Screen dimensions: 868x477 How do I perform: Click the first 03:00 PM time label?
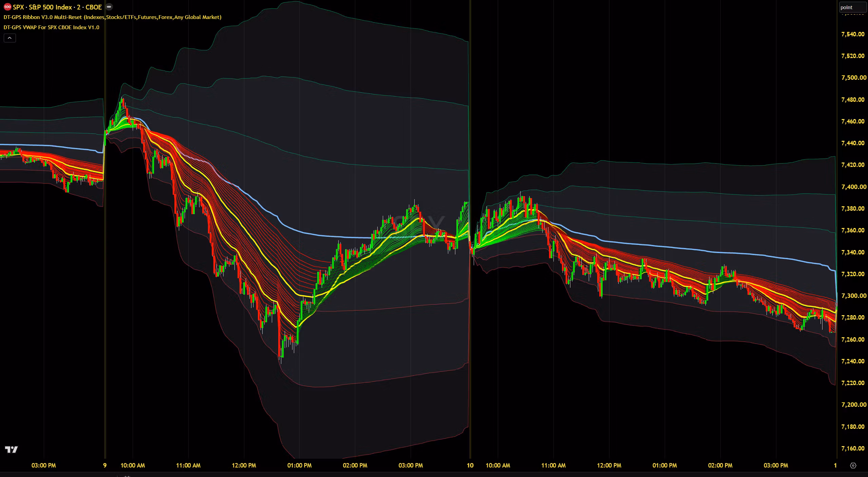44,465
